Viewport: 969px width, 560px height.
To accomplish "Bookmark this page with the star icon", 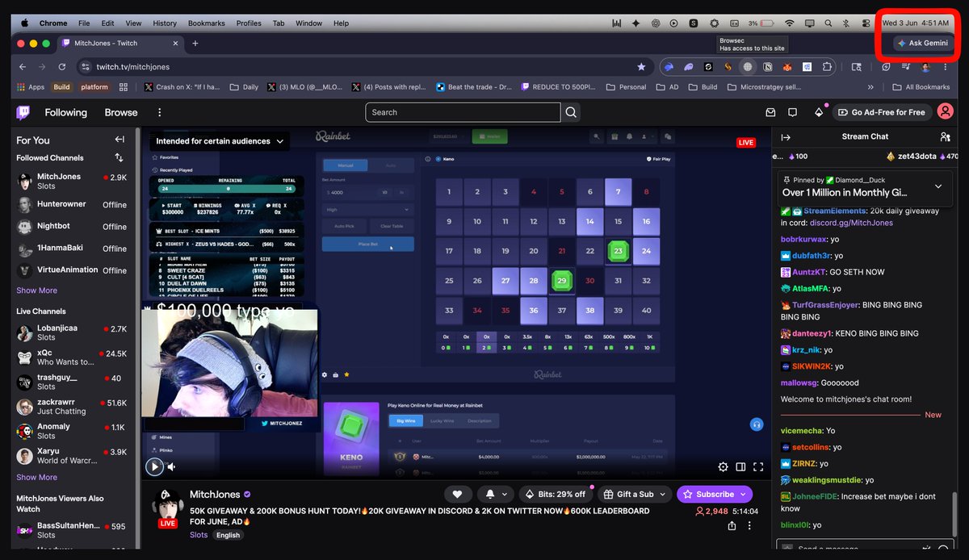I will click(641, 67).
